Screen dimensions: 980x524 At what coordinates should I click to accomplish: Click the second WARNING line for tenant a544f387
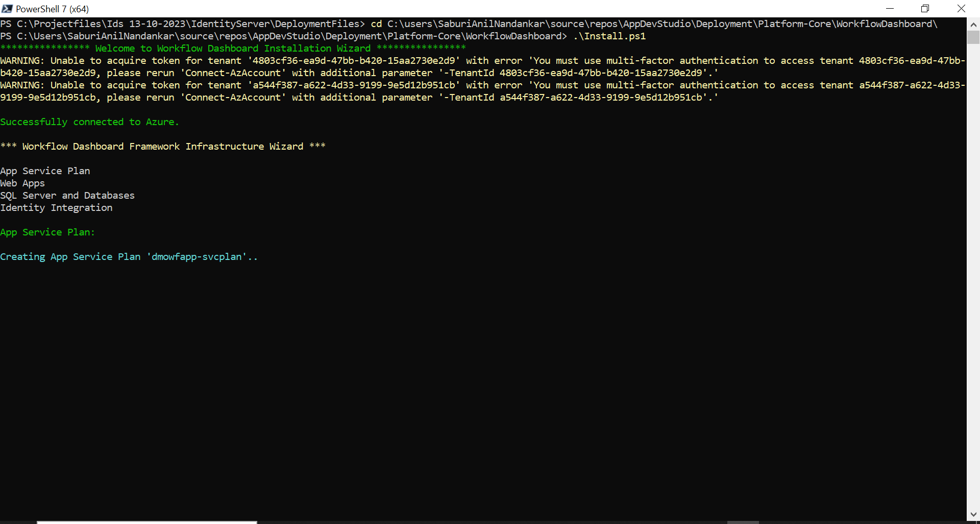(482, 85)
